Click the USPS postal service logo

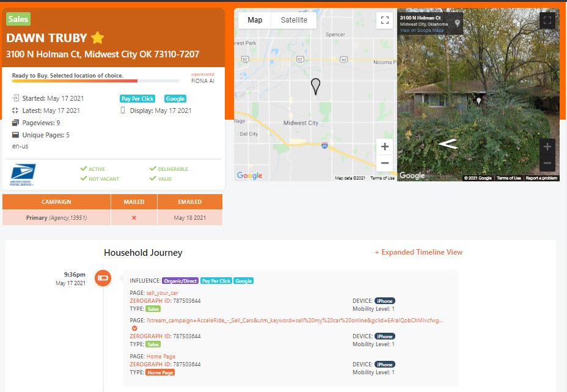pos(23,175)
